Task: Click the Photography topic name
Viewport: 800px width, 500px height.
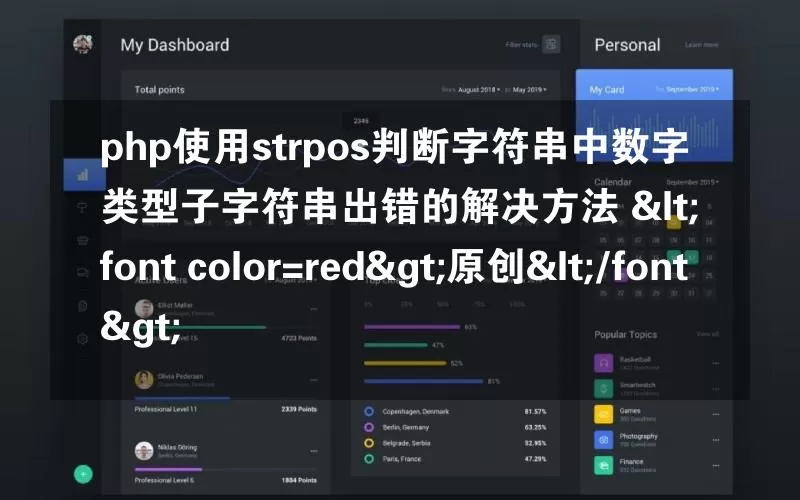Action: tap(639, 436)
